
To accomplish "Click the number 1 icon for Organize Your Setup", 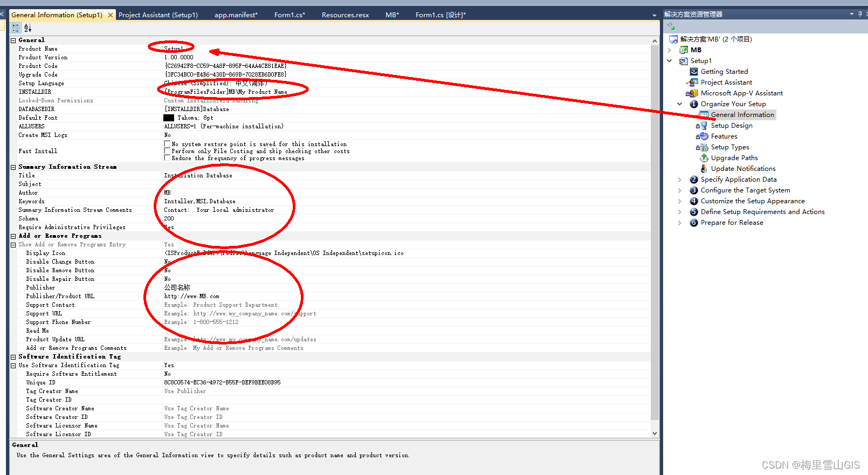I will tap(694, 104).
